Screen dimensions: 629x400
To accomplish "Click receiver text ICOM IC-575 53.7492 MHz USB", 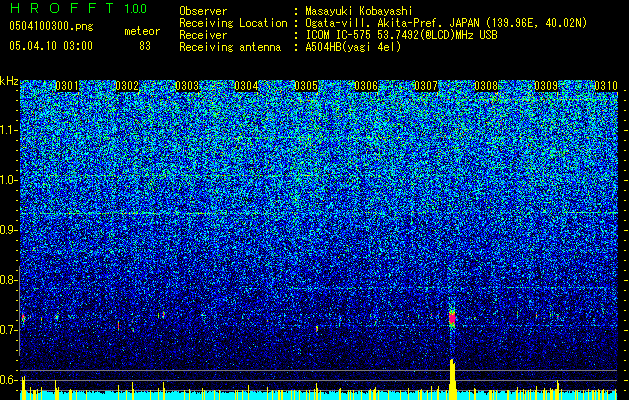I will (401, 35).
